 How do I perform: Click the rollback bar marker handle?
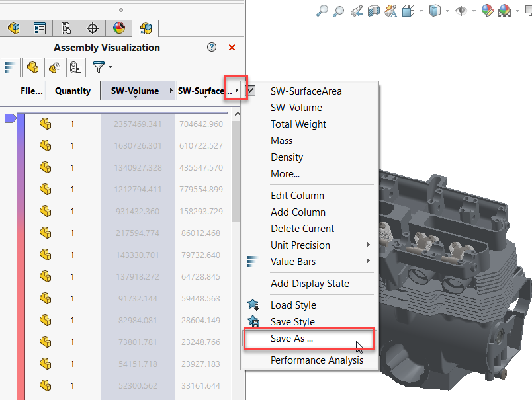[x=10, y=118]
